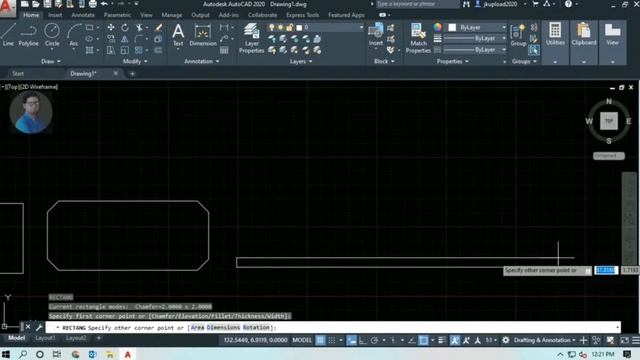Toggle ortho mode in status bar
Viewport: 640px width, 360px height.
click(x=363, y=340)
